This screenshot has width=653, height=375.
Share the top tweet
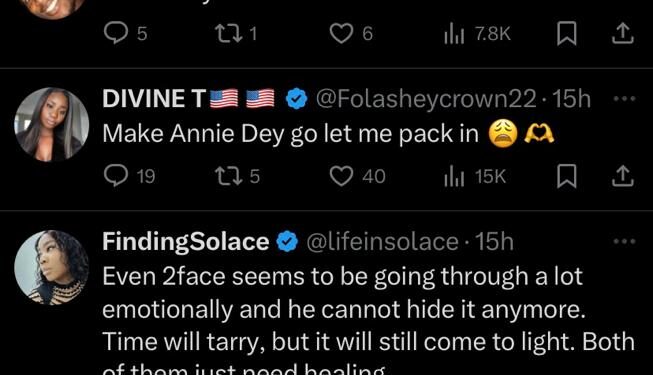(623, 33)
